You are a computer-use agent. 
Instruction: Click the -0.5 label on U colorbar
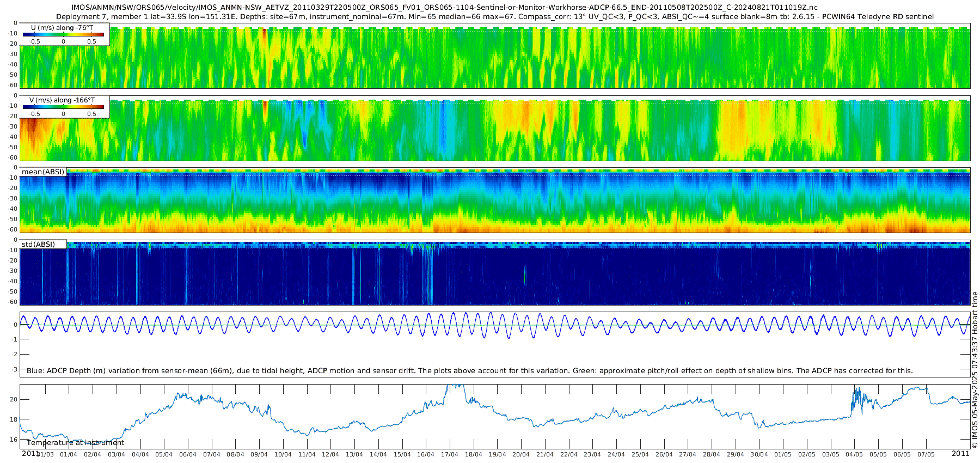click(x=34, y=41)
